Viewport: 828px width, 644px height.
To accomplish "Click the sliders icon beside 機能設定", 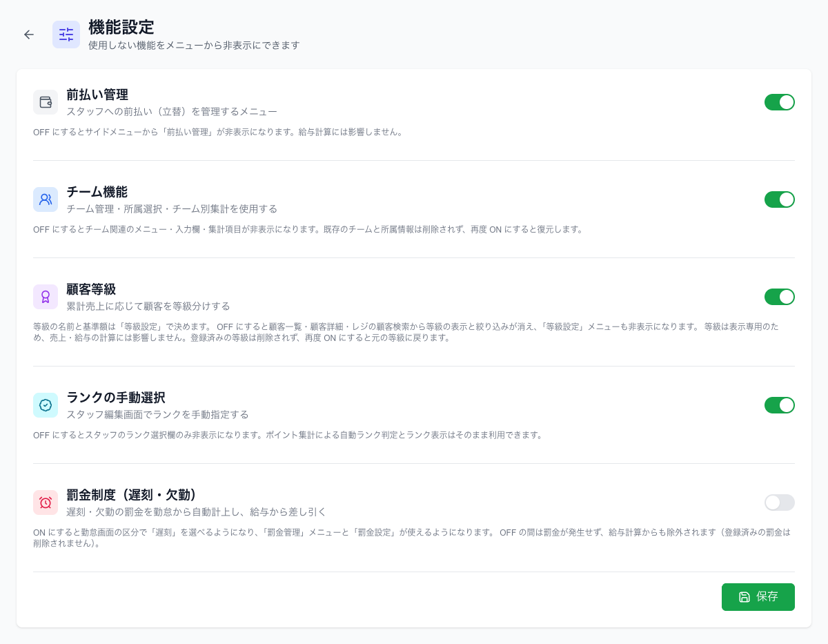I will (66, 35).
